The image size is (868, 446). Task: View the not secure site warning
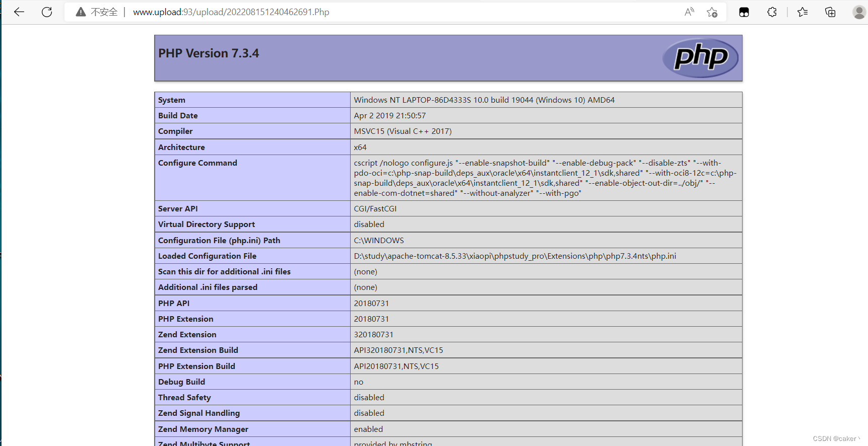tap(97, 12)
